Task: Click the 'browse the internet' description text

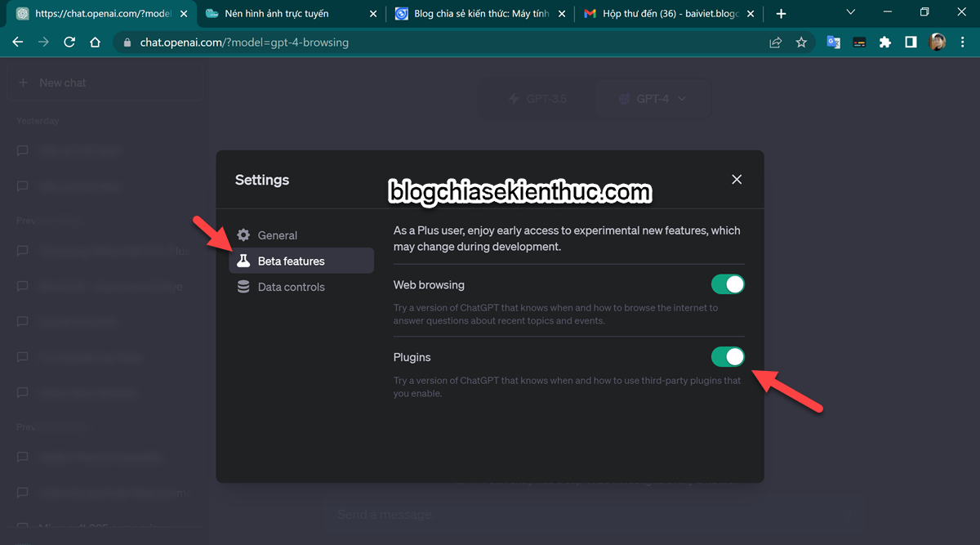Action: [556, 315]
